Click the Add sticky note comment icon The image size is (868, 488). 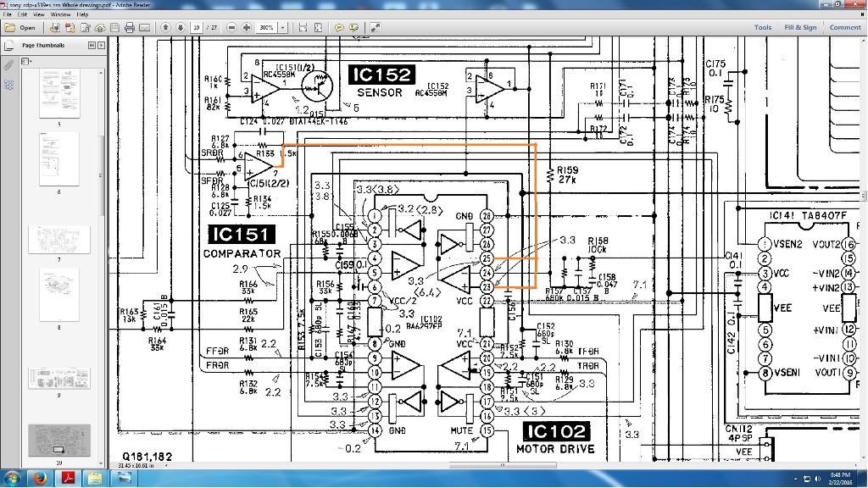pos(339,28)
